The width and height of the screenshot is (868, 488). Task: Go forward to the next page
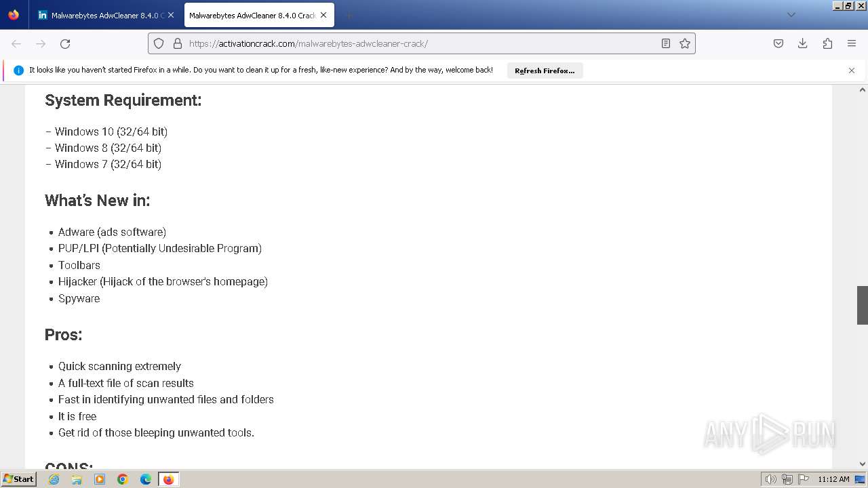(x=41, y=43)
